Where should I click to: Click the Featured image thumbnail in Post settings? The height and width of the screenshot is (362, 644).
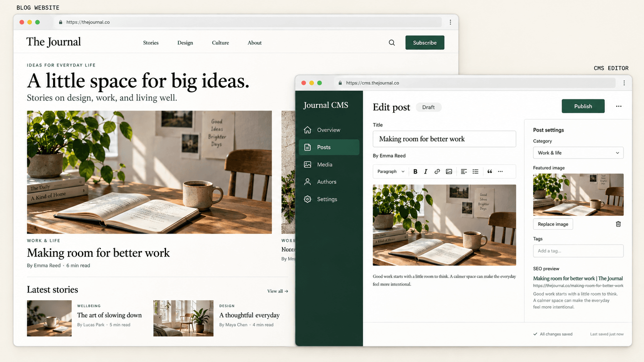point(578,195)
